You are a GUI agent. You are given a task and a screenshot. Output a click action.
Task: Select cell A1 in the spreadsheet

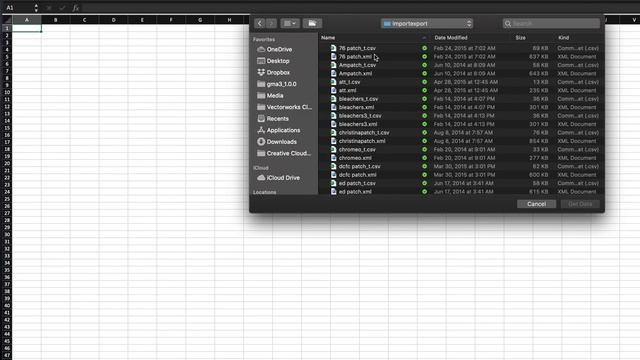27,28
